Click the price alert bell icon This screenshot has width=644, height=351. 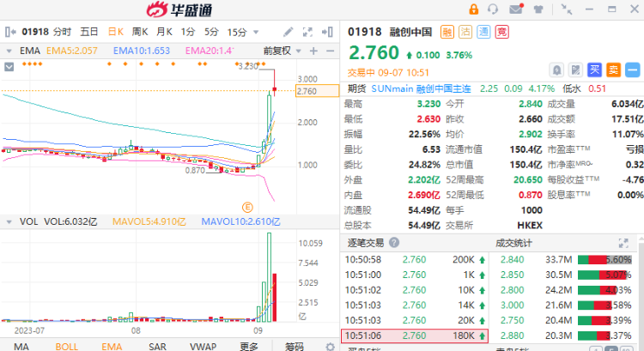point(557,70)
